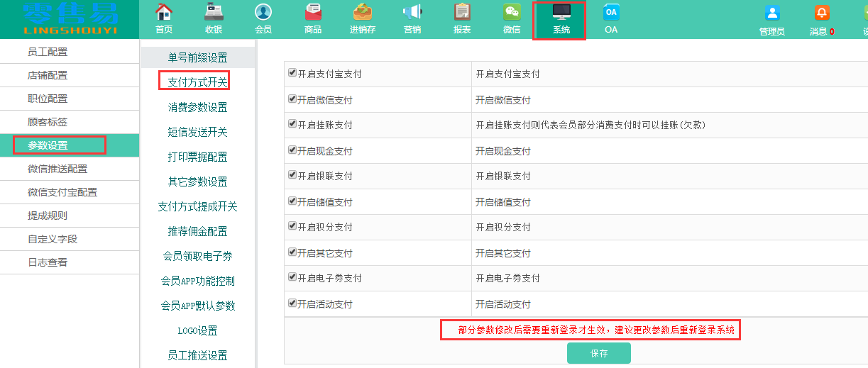Switch to 单号前缀设置 submenu
Viewport: 868px width, 368px height.
(x=198, y=57)
